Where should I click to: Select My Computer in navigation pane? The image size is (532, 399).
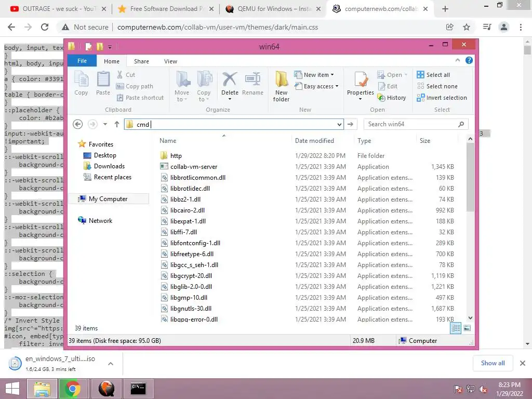108,199
